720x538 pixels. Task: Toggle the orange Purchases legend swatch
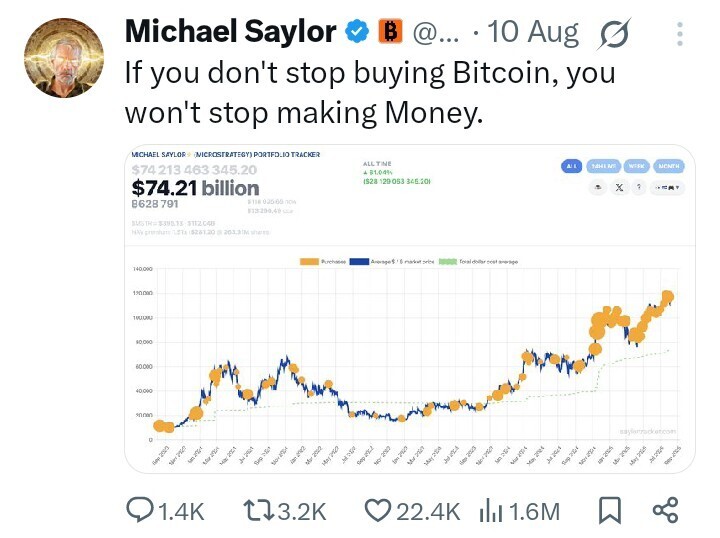point(309,262)
